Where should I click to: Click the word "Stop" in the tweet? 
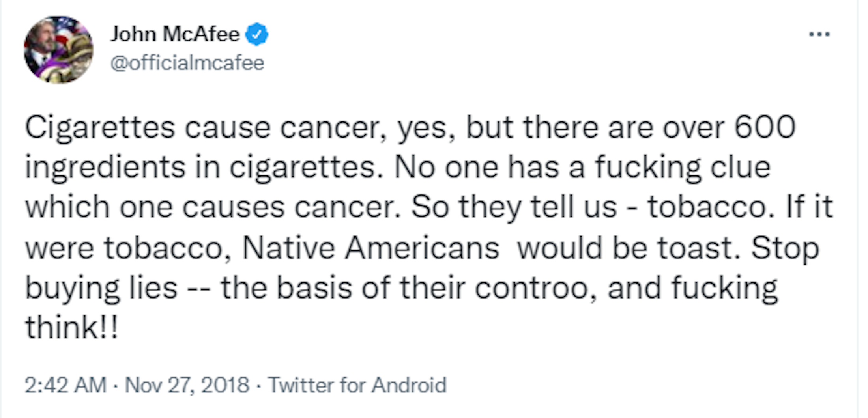click(785, 249)
